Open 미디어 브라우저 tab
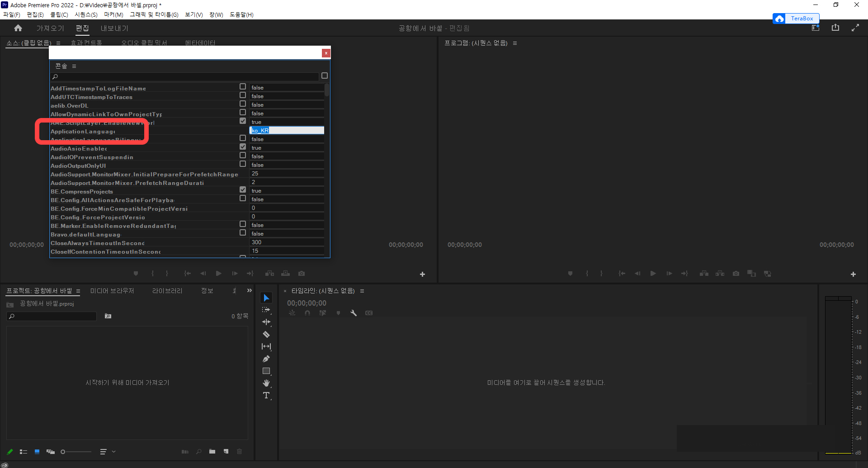 112,291
